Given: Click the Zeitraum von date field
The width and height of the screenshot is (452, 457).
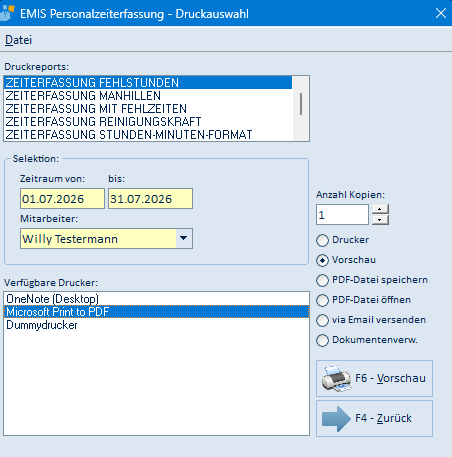Looking at the screenshot, I should point(62,199).
